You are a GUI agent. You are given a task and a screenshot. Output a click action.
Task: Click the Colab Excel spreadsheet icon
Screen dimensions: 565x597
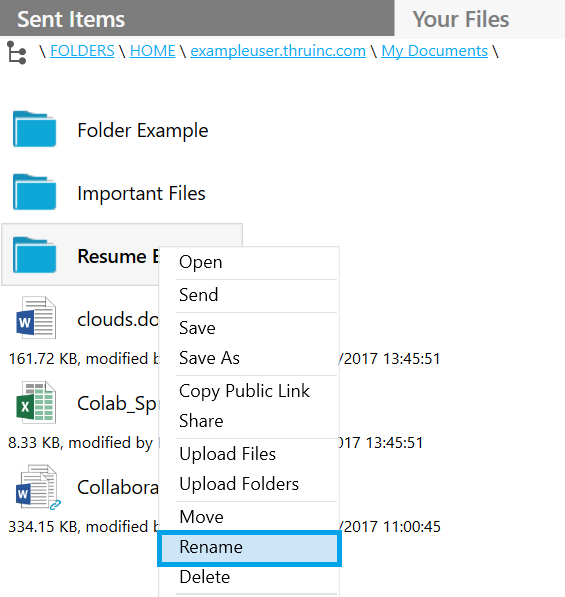point(36,402)
